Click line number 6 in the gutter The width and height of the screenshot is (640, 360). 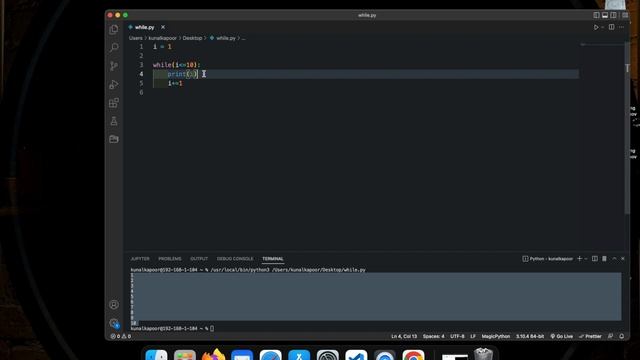141,92
